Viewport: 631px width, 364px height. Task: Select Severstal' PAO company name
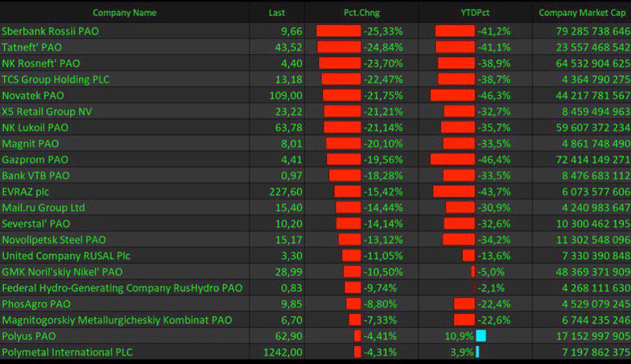click(x=36, y=224)
